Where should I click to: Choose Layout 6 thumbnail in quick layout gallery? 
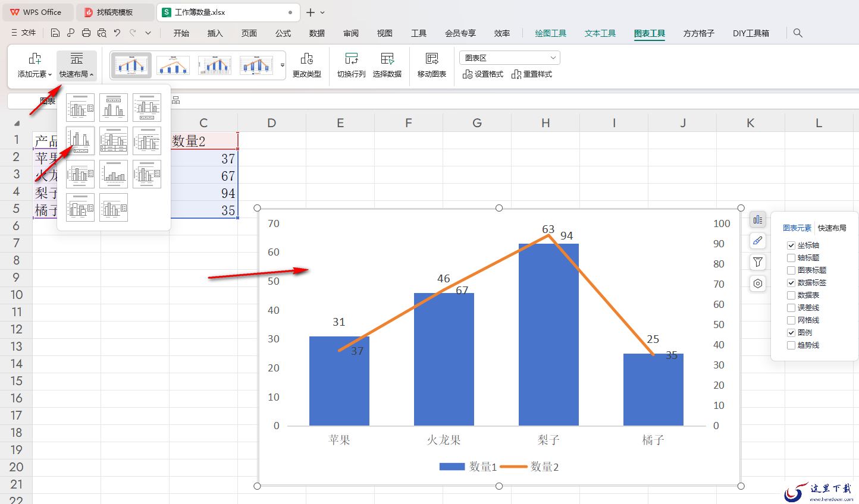point(147,141)
